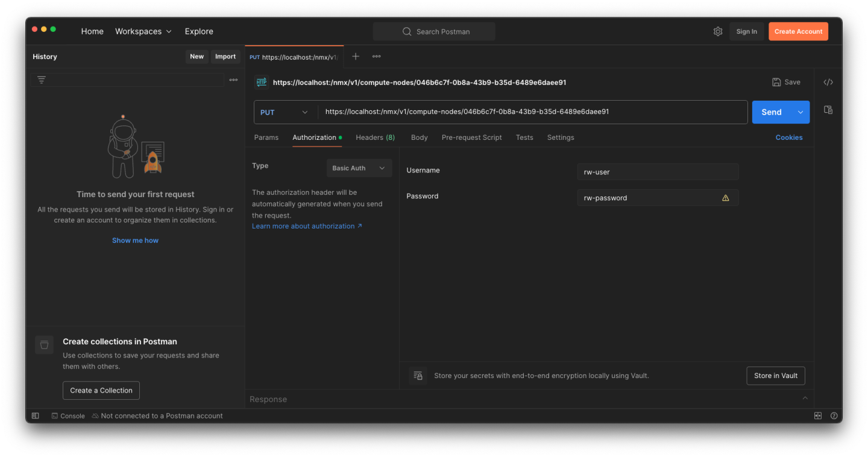The height and width of the screenshot is (457, 868).
Task: Toggle two-pane layout icon in status bar
Action: coord(818,415)
